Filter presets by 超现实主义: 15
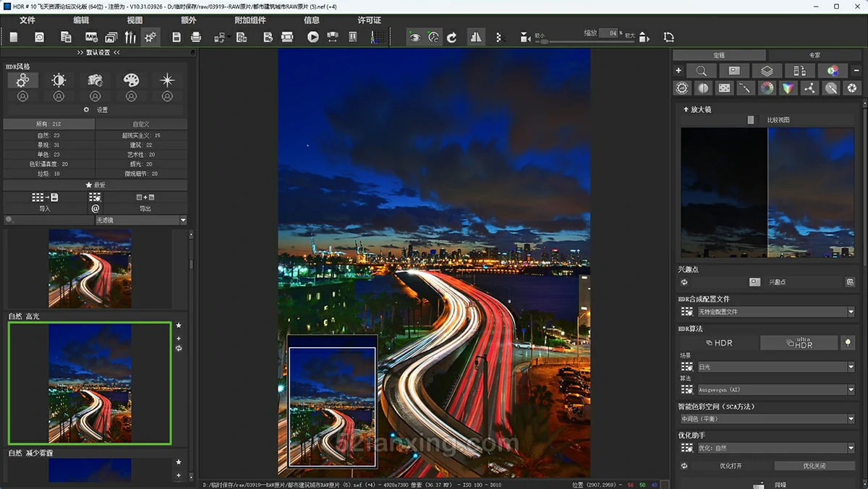The width and height of the screenshot is (868, 489). pyautogui.click(x=141, y=135)
